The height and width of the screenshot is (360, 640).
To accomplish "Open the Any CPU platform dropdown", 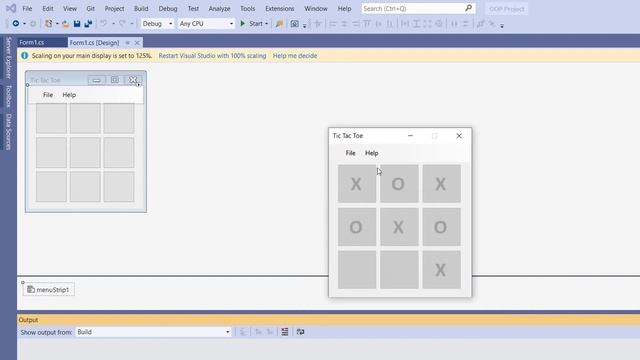I will [206, 24].
